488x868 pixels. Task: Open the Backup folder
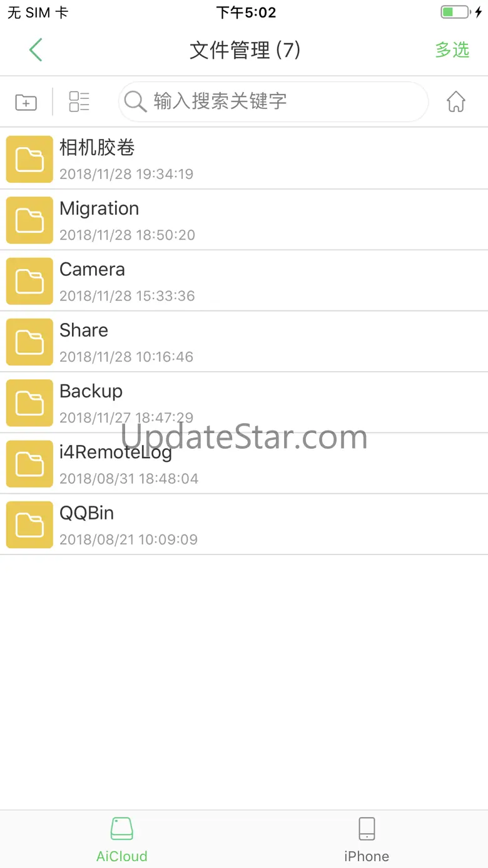[x=244, y=402]
